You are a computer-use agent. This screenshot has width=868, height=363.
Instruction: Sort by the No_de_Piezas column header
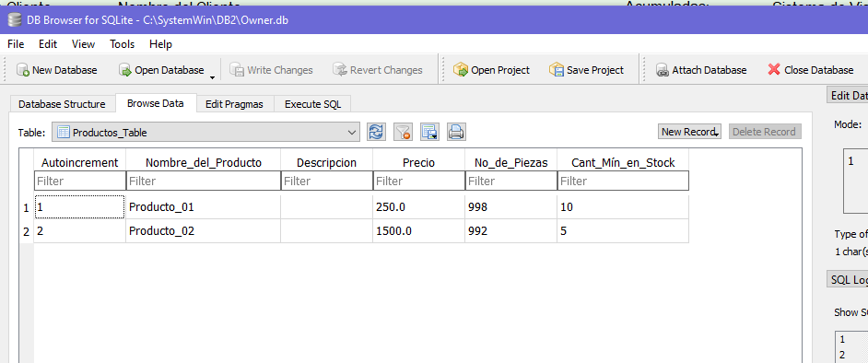[x=511, y=163]
